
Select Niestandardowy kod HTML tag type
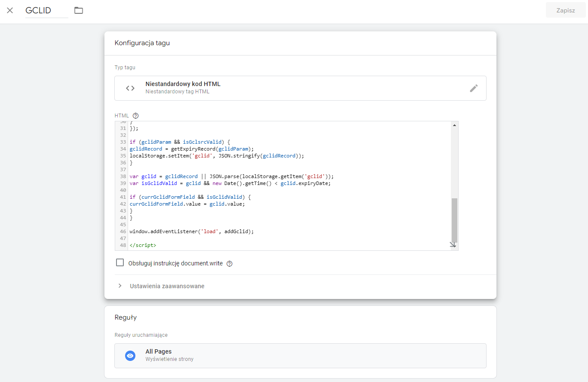[300, 88]
